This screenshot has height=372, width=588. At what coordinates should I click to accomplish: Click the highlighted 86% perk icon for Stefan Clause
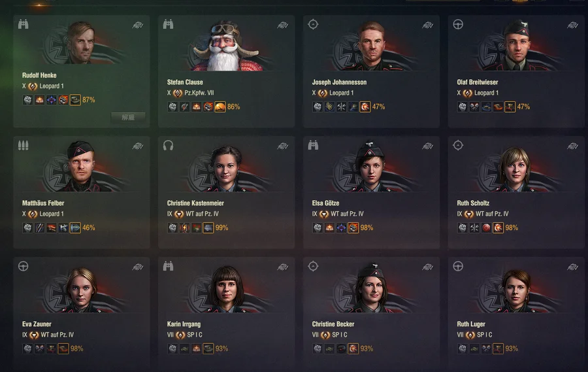click(x=220, y=107)
